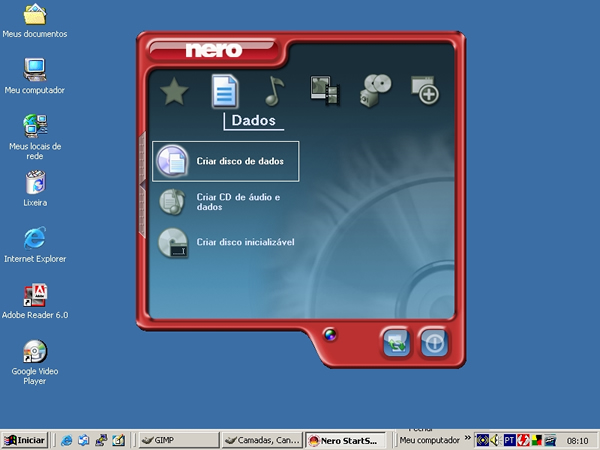Expand taskbar toolbar overflow chevron
Image resolution: width=600 pixels, height=450 pixels.
(x=468, y=437)
